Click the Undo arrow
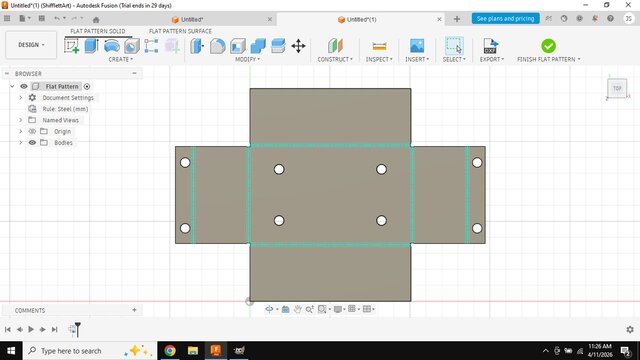Image resolution: width=640 pixels, height=360 pixels. click(56, 18)
